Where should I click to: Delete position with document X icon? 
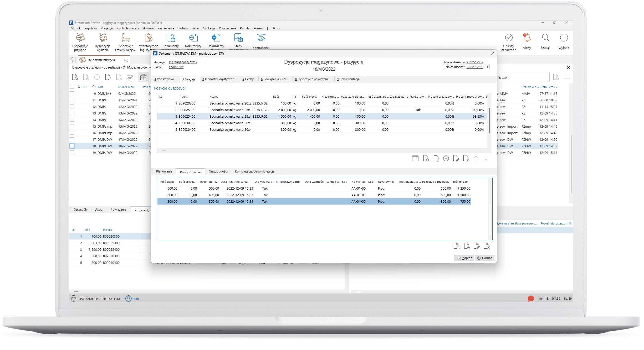click(466, 158)
